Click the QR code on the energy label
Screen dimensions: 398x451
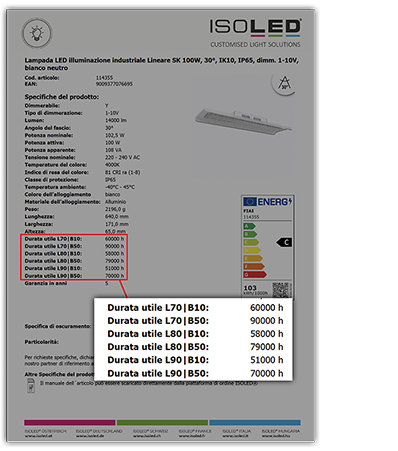pos(282,290)
